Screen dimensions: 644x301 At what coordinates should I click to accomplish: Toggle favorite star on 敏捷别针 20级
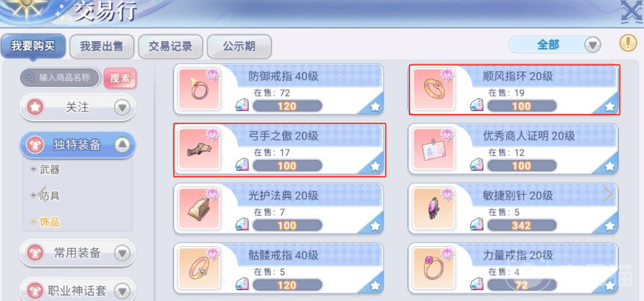click(610, 226)
